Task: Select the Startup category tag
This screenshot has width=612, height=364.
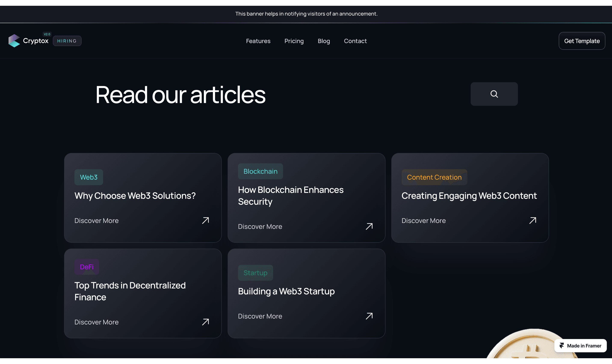Action: (255, 273)
